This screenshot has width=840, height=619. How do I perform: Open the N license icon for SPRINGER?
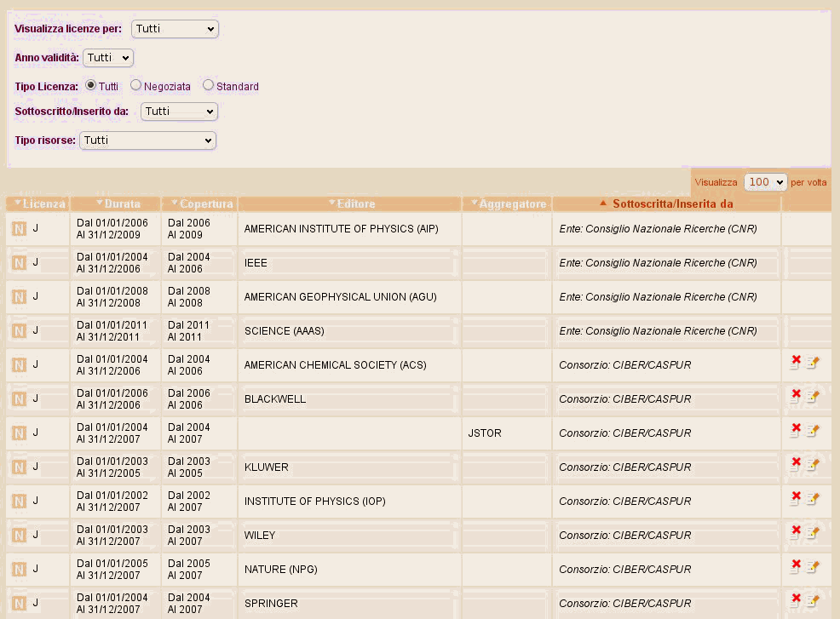tap(20, 603)
